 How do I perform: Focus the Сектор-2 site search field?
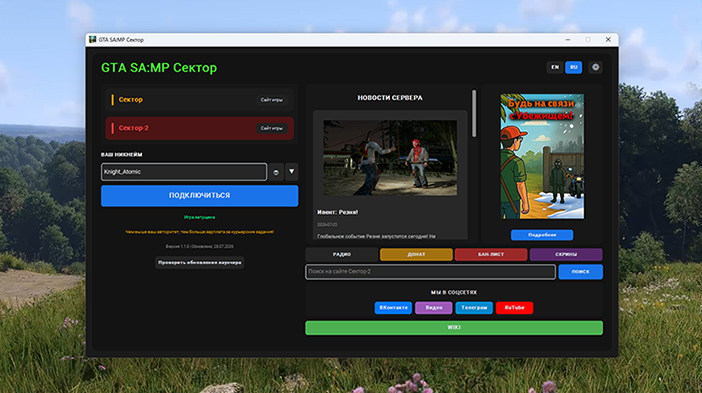click(x=431, y=272)
